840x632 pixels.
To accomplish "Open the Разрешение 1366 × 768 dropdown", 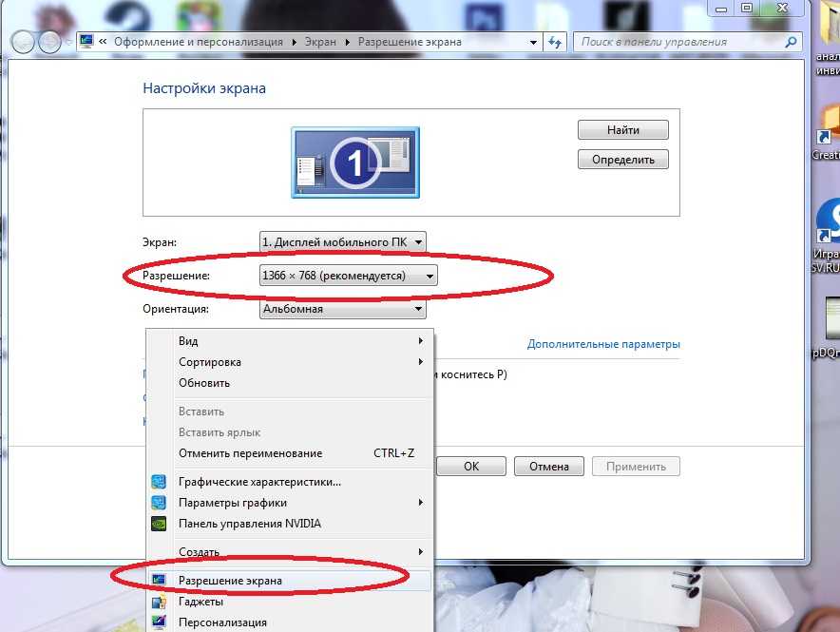I will 348,276.
